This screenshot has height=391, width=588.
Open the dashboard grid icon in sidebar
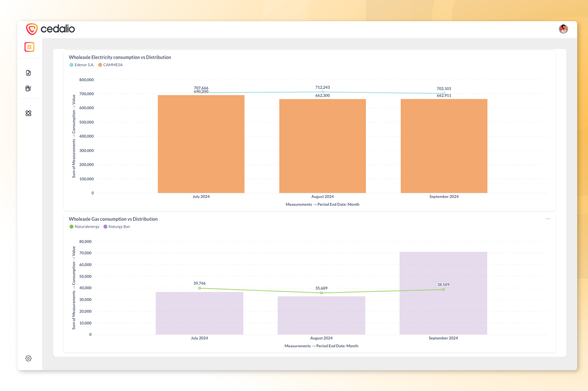point(29,47)
